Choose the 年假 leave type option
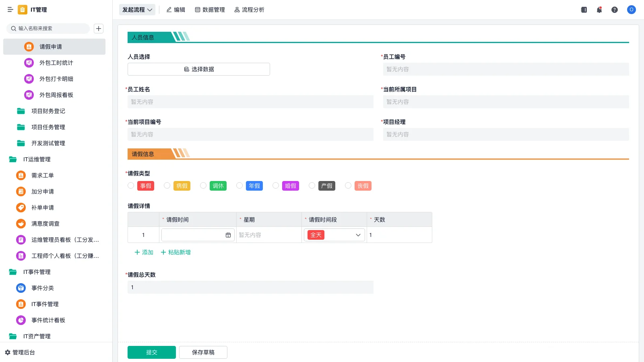This screenshot has width=644, height=362. pos(239,185)
